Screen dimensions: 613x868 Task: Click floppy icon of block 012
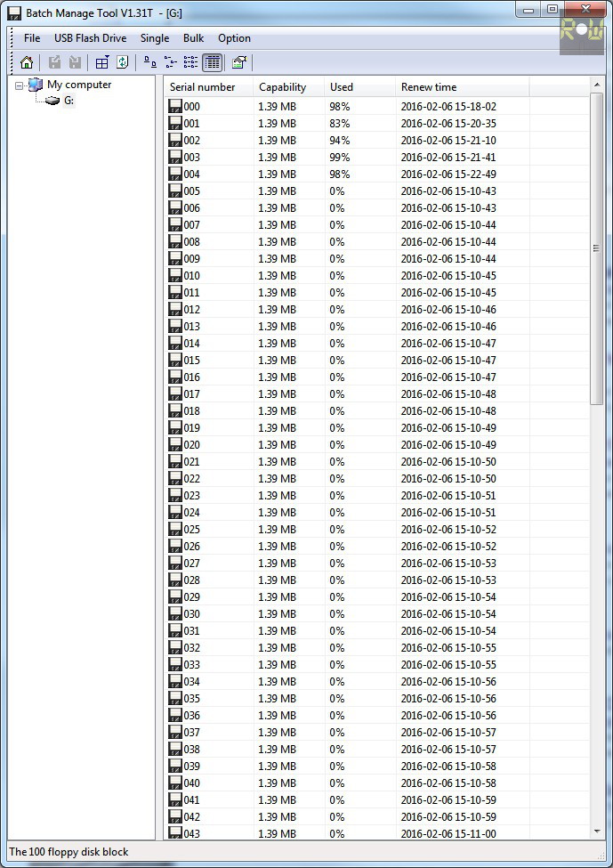(x=175, y=310)
